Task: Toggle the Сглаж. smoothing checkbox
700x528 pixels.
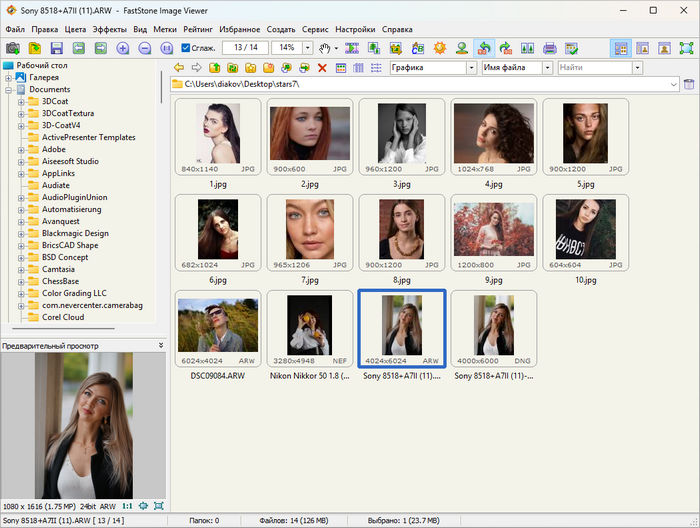Action: [x=186, y=48]
